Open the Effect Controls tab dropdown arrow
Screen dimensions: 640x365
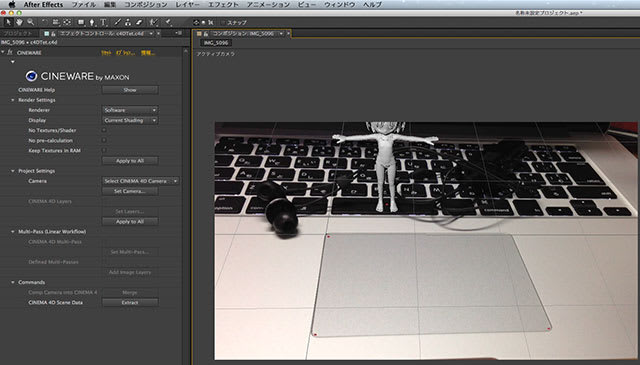click(x=151, y=33)
